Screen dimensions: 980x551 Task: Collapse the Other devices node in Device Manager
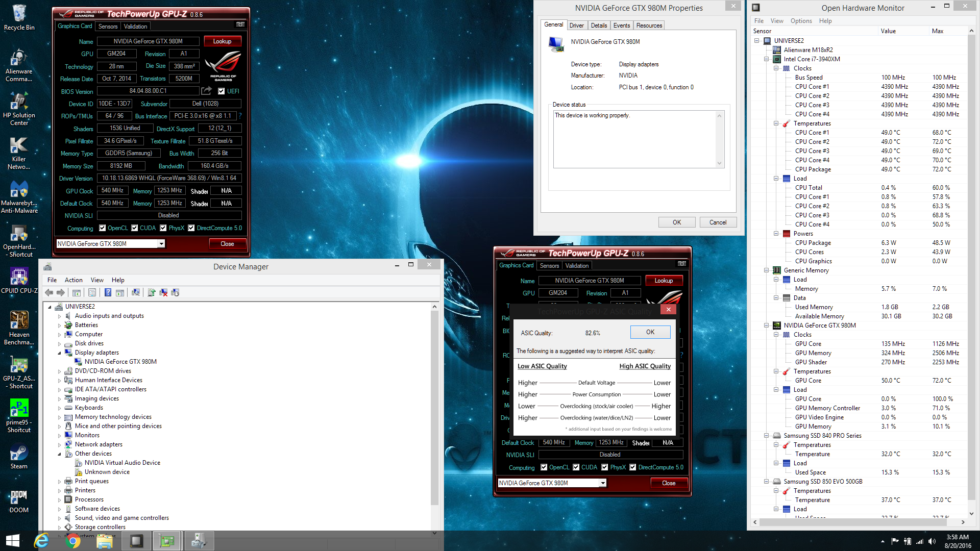(x=59, y=454)
